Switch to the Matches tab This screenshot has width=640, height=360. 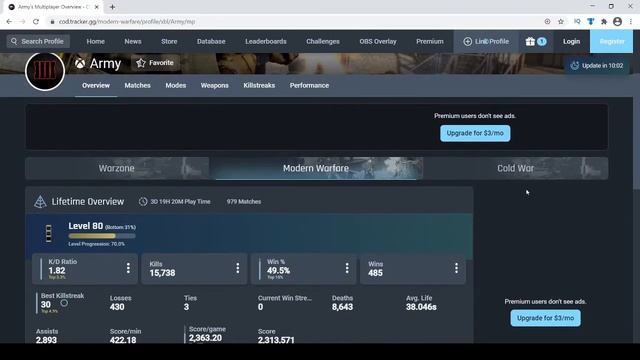coord(138,85)
